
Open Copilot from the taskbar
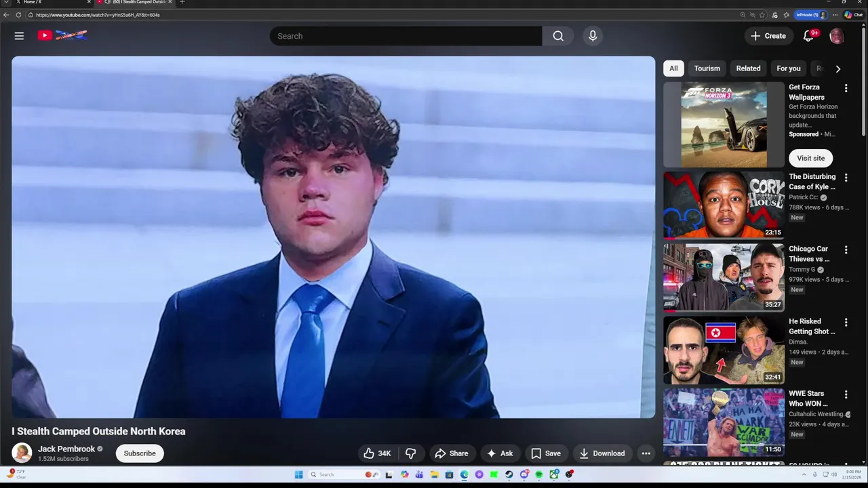(x=404, y=474)
